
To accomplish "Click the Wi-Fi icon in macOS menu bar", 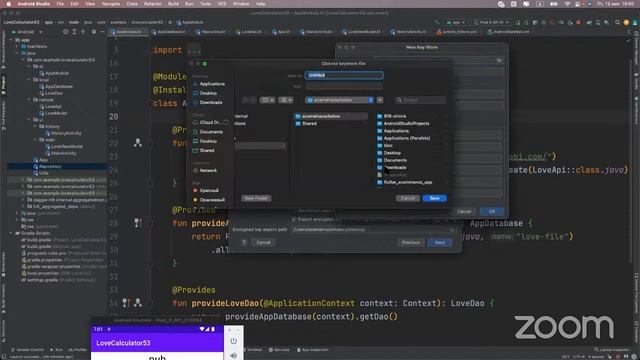I will coord(567,4).
